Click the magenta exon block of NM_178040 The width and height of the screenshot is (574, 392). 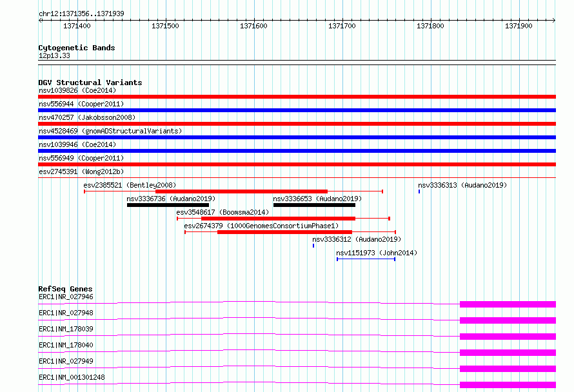[508, 353]
